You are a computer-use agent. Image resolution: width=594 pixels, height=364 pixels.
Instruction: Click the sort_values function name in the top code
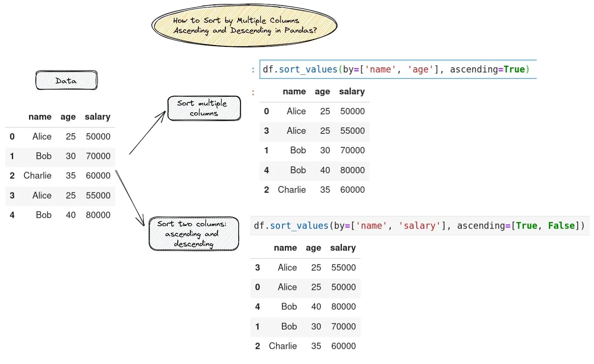point(308,69)
